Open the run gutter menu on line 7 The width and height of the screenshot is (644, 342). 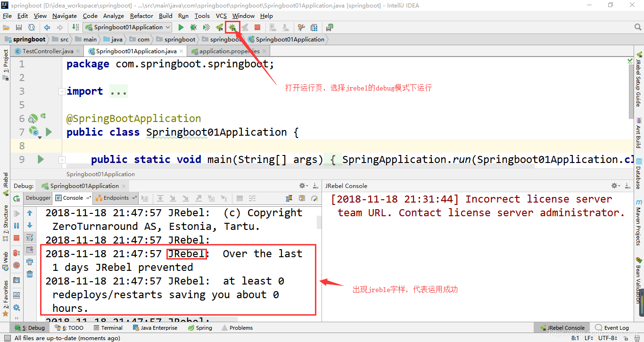(49, 132)
